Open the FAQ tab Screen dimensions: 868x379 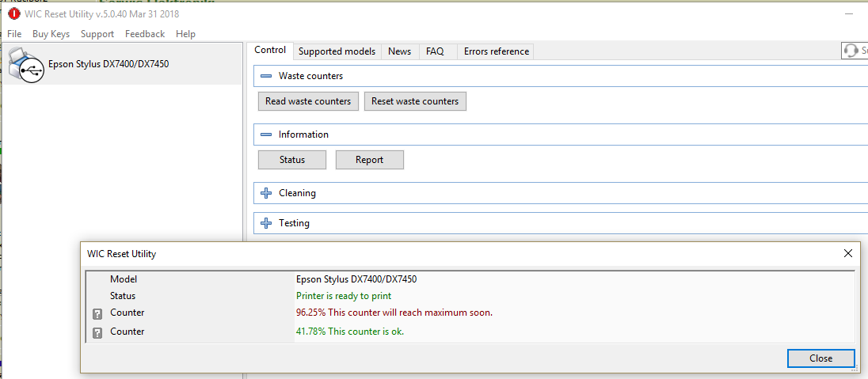click(x=435, y=51)
